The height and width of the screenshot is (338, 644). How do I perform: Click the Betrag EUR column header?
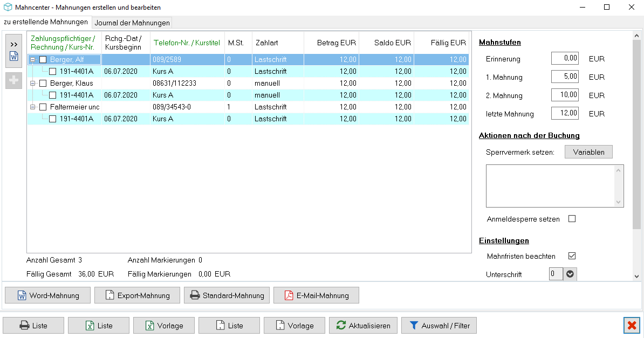[x=332, y=43]
